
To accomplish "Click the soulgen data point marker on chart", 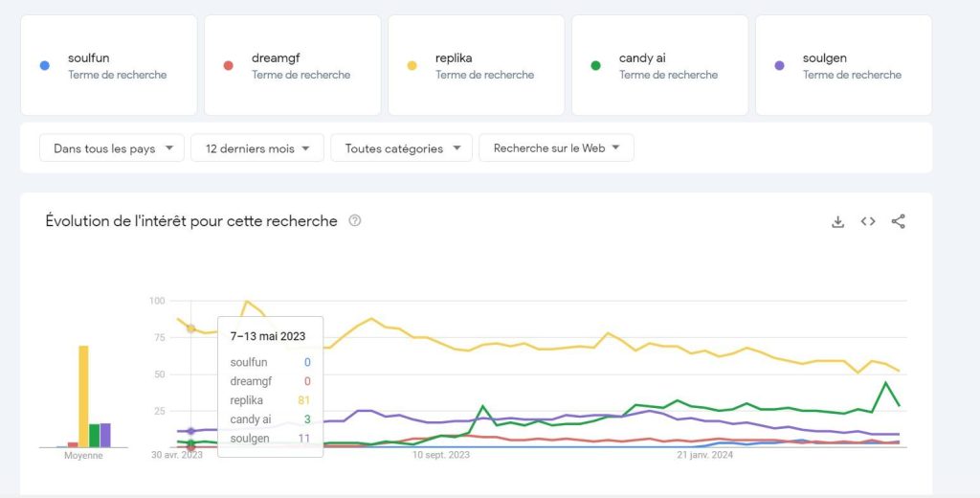I will click(191, 431).
